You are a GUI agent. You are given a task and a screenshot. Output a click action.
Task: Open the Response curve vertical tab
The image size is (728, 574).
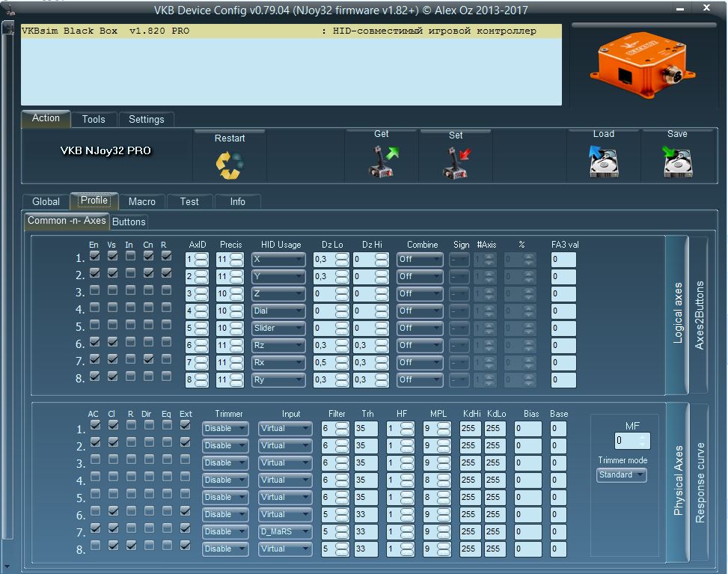[x=700, y=483]
